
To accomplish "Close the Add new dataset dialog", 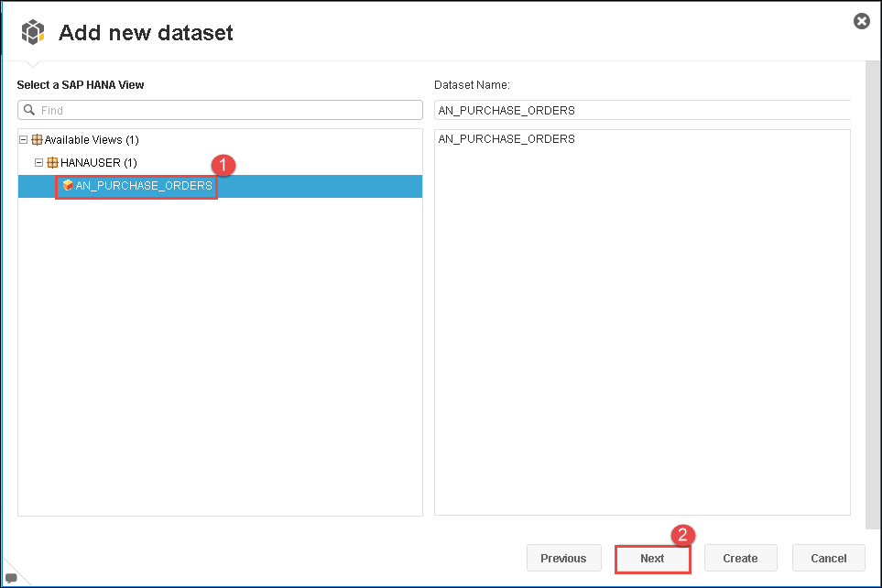I will point(861,21).
